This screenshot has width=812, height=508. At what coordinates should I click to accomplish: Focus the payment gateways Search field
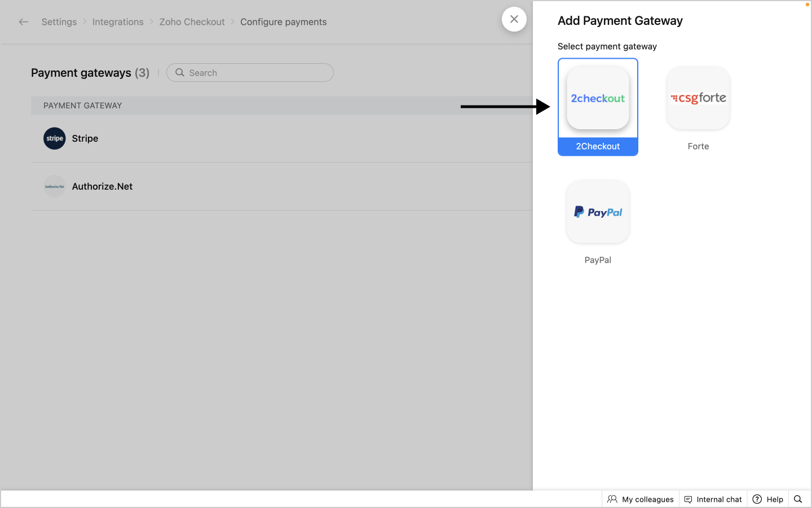tap(250, 73)
